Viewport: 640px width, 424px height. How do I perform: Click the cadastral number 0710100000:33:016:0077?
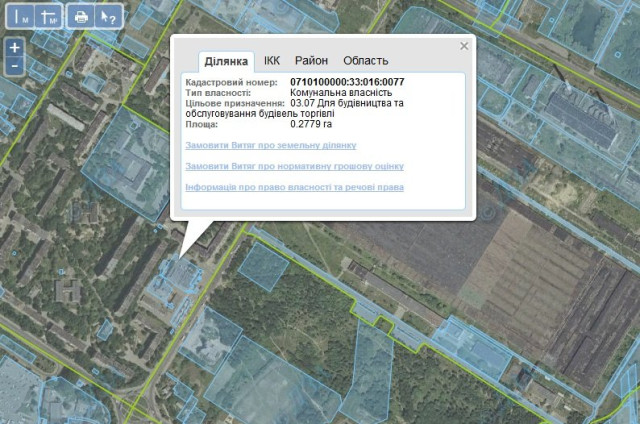tap(347, 82)
